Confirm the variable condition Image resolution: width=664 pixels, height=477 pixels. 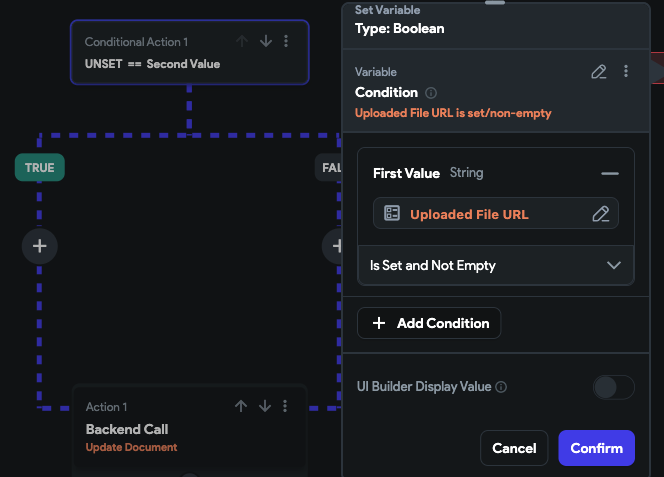pyautogui.click(x=596, y=448)
